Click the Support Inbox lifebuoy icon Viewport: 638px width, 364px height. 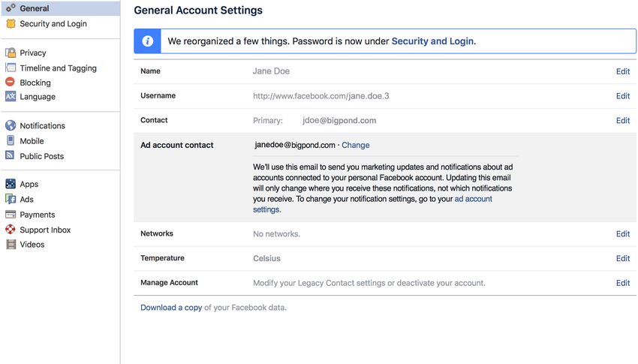[x=11, y=230]
